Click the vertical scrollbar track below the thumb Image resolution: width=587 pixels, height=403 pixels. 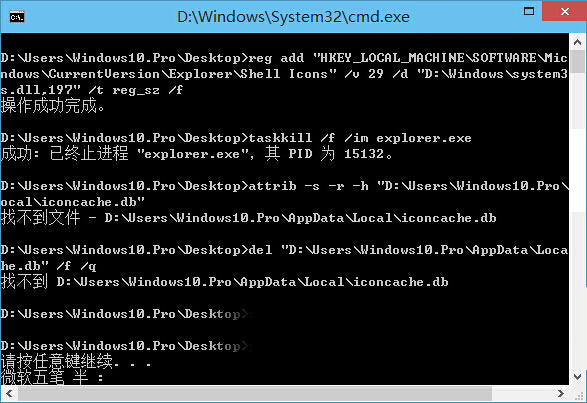[577, 220]
